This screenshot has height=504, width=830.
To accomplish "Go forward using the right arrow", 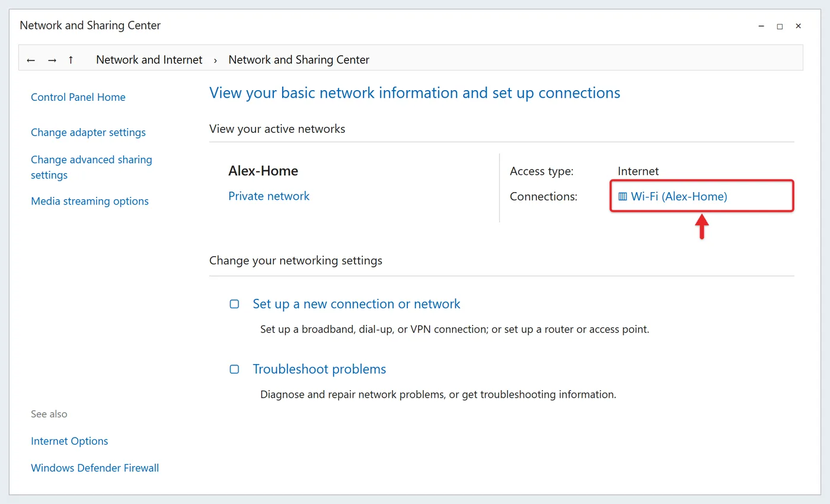I will [x=52, y=60].
